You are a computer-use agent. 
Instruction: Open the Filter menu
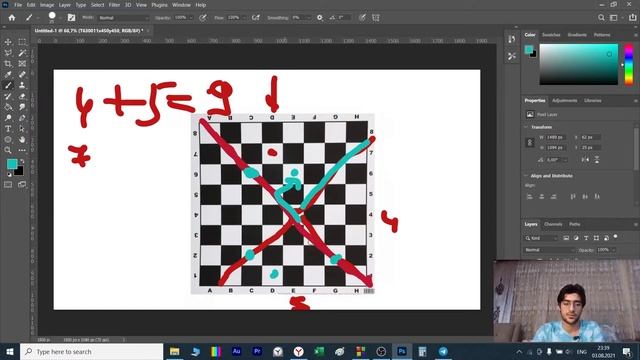114,5
